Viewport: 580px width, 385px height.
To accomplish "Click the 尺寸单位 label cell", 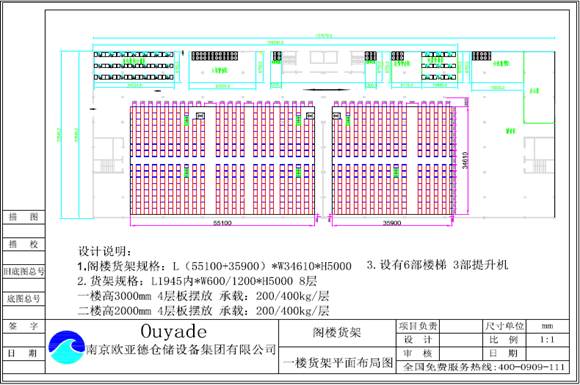I will click(504, 326).
